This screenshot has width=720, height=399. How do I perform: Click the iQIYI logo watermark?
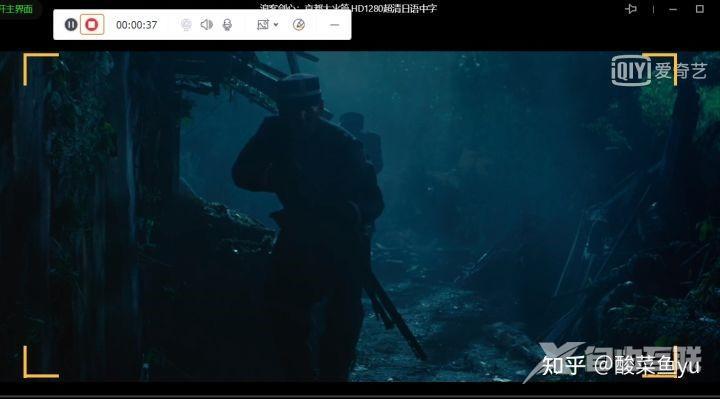tap(659, 70)
